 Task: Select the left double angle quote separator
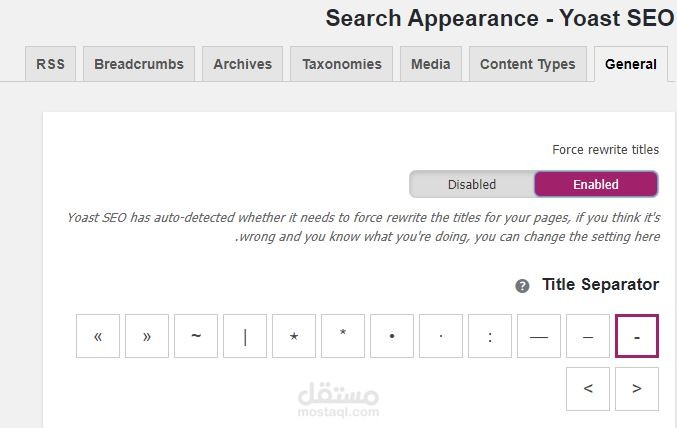(98, 336)
